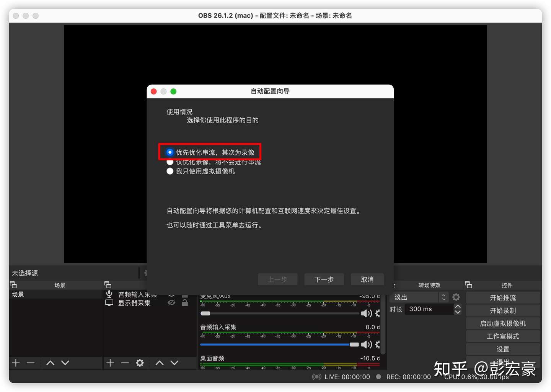Pop out the Sources dock via its float icon

pyautogui.click(x=108, y=285)
